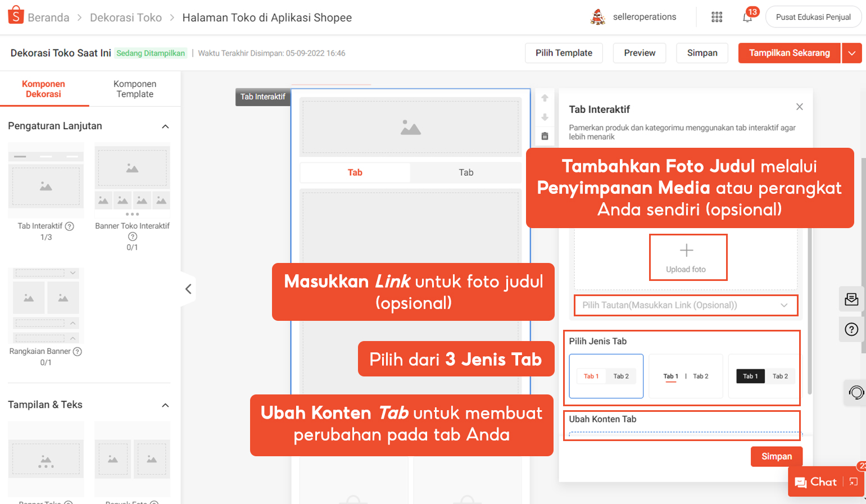
Task: Move component down with arrow icon
Action: 545,117
